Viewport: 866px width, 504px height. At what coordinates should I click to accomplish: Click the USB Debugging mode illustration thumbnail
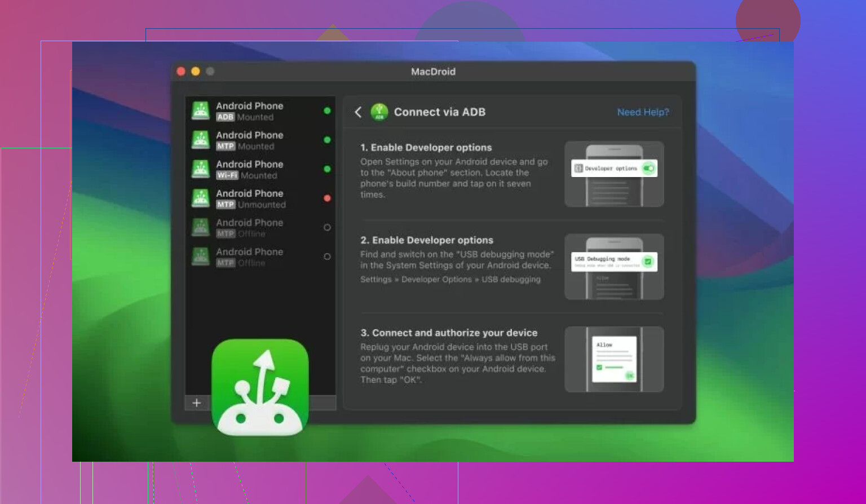[x=614, y=267]
